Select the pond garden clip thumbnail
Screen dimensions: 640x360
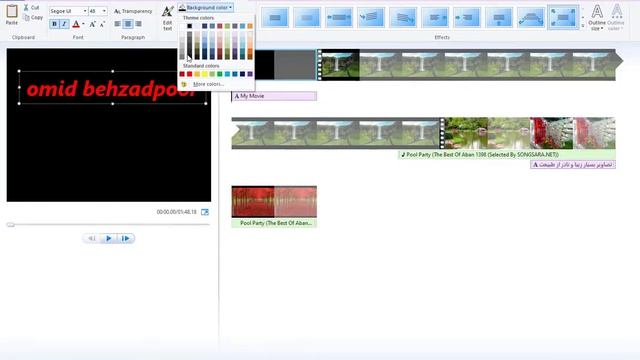coord(467,133)
